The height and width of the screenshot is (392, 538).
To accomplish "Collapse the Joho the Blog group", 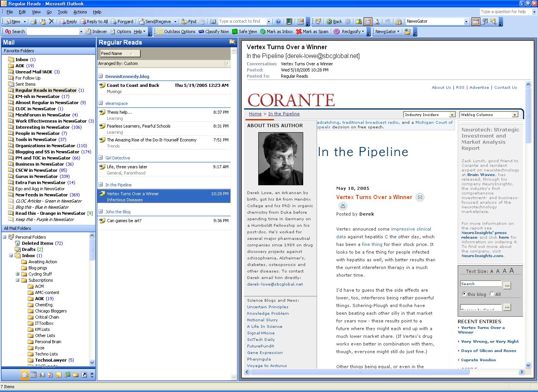I will 101,211.
